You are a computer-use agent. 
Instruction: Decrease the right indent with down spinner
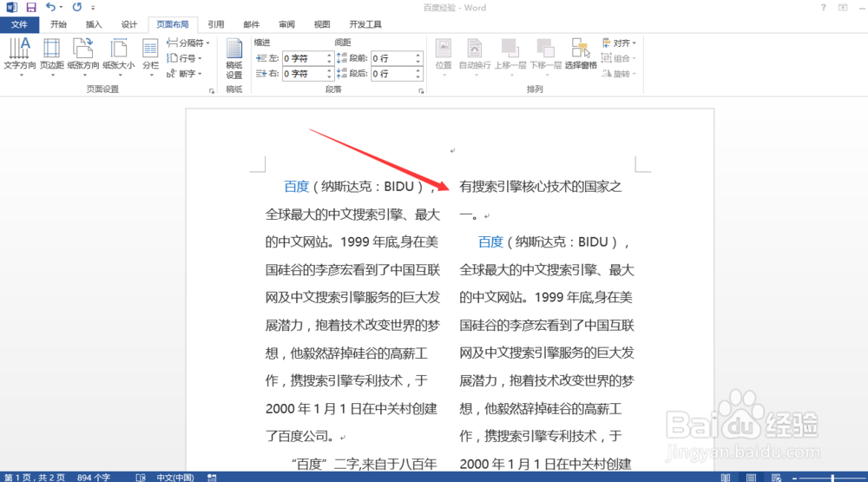click(x=329, y=77)
